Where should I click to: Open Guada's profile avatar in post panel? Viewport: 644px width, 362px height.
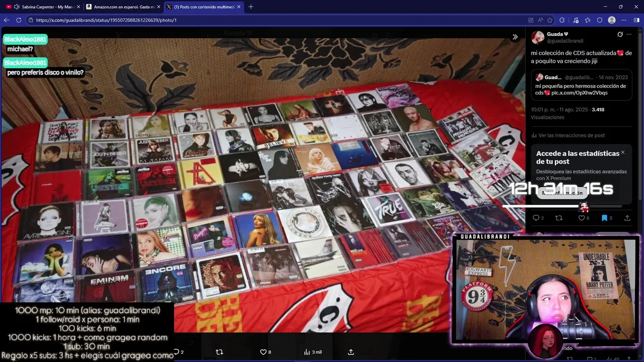537,37
